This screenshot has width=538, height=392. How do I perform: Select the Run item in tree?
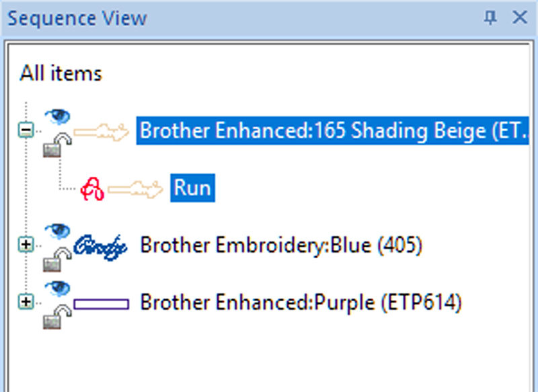[x=192, y=188]
